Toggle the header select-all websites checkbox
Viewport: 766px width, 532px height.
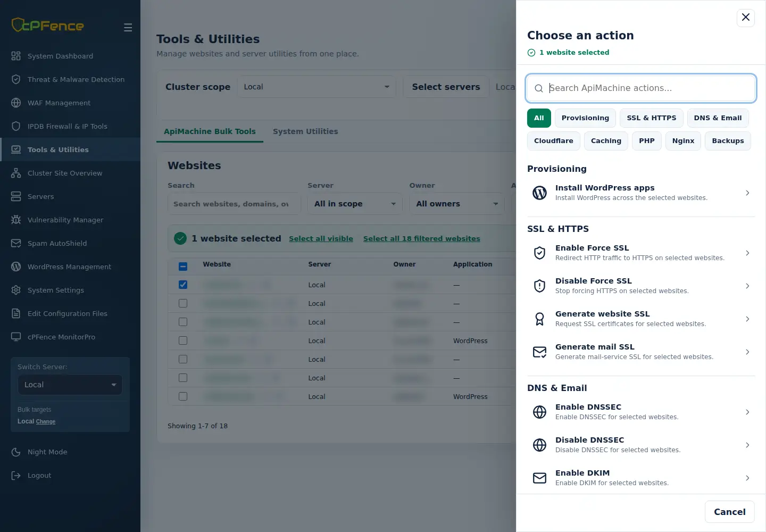point(183,267)
